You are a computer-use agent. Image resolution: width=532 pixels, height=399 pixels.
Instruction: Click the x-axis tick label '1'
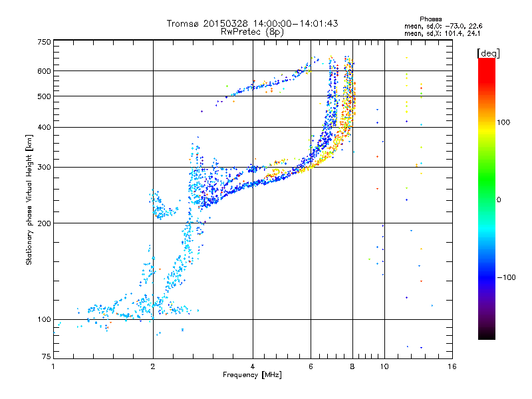pos(53,366)
